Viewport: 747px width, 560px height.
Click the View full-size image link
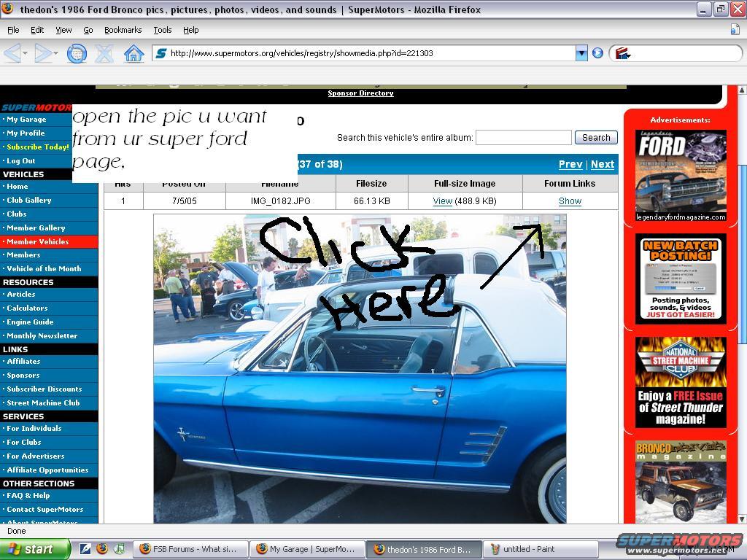click(442, 201)
